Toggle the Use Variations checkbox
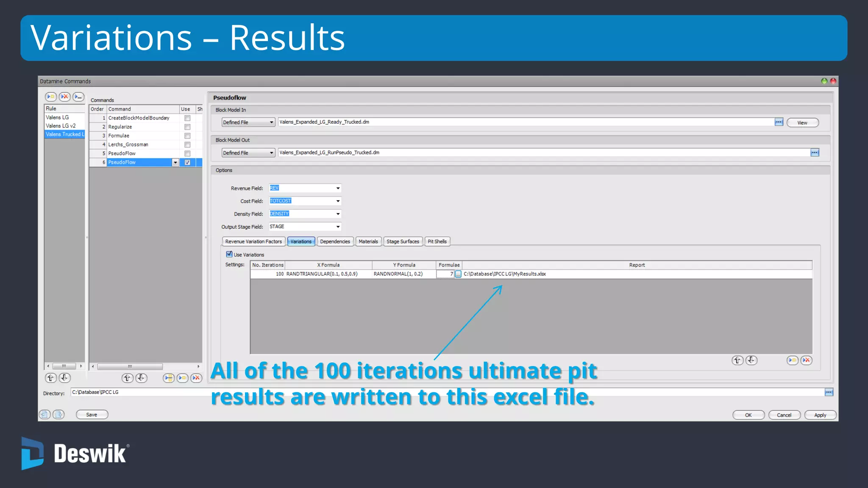This screenshot has height=488, width=868. (x=229, y=254)
